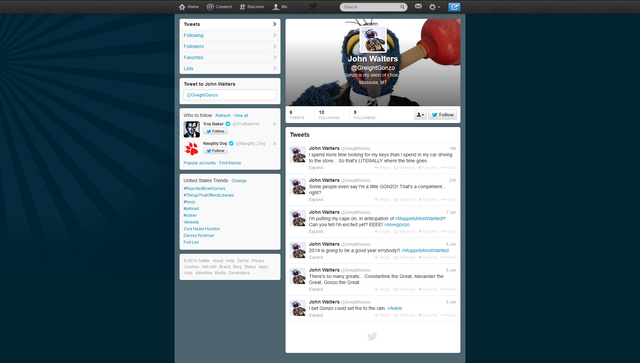
Task: Open #MuppetsMostWanted in the 2014 tweet
Action: pos(425,250)
